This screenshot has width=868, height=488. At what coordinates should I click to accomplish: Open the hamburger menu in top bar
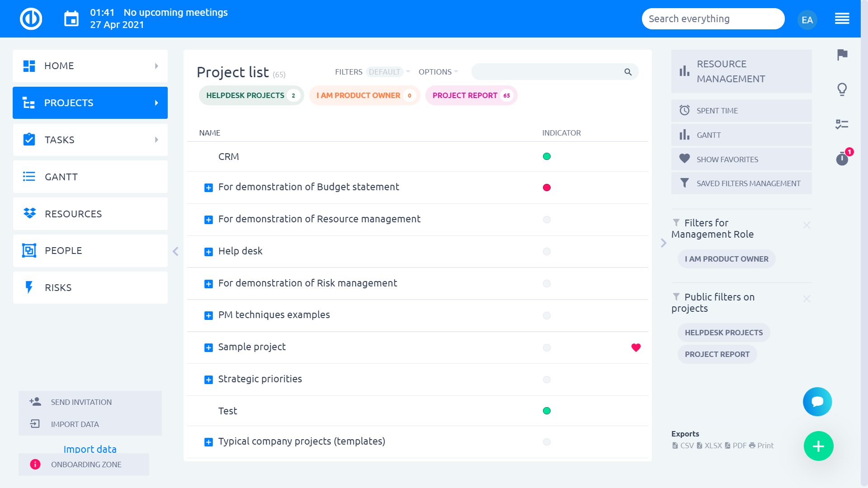842,19
